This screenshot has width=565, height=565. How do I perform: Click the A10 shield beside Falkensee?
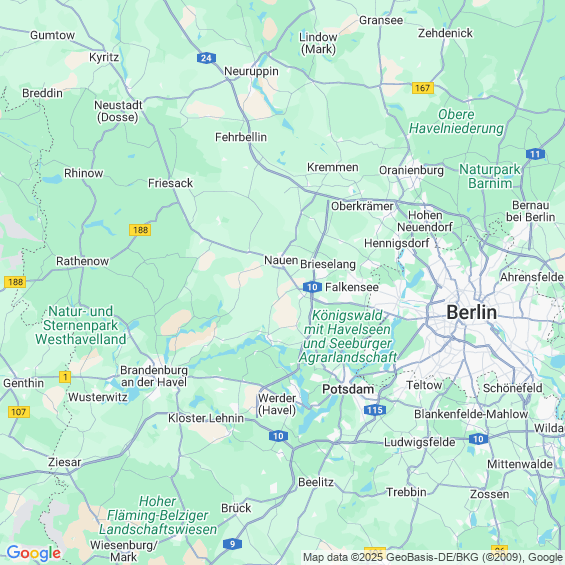pos(312,287)
